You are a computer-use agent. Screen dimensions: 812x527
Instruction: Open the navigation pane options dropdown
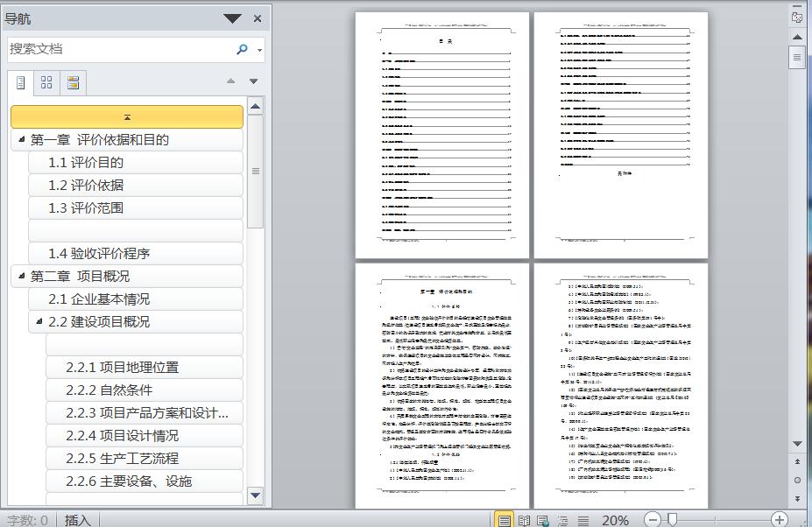(232, 18)
